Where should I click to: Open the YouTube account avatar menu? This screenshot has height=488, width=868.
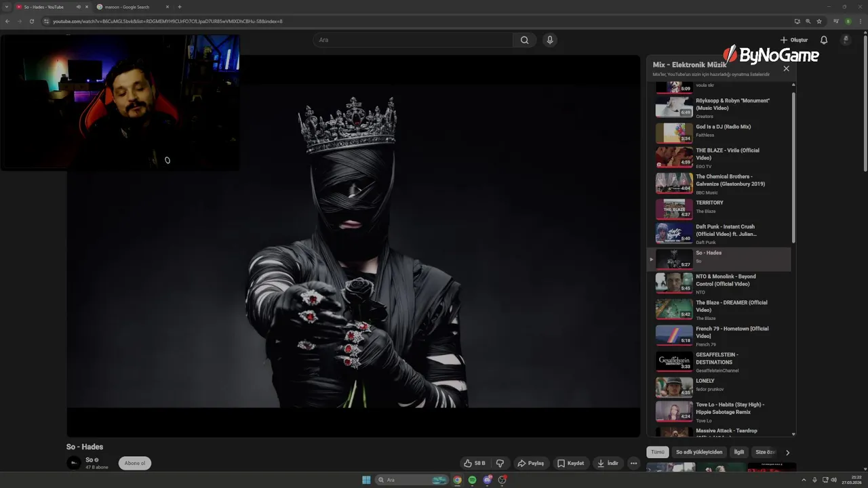tap(846, 40)
